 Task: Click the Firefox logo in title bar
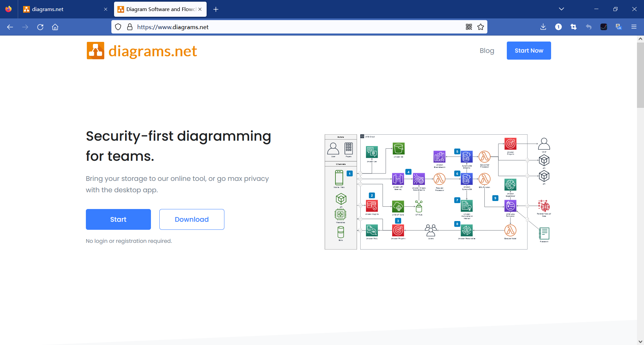[x=9, y=9]
